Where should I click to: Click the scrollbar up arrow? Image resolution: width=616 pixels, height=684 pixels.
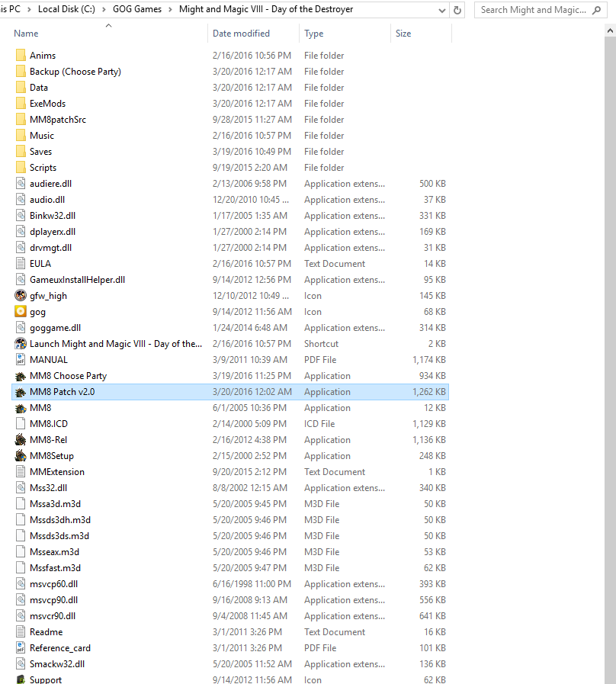(610, 31)
